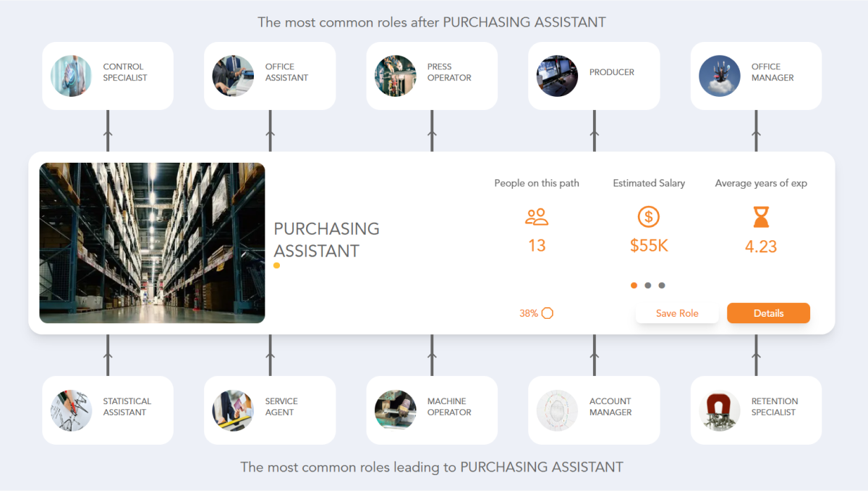This screenshot has height=491, width=868.
Task: Open the Statistical Assistant card
Action: coord(107,410)
